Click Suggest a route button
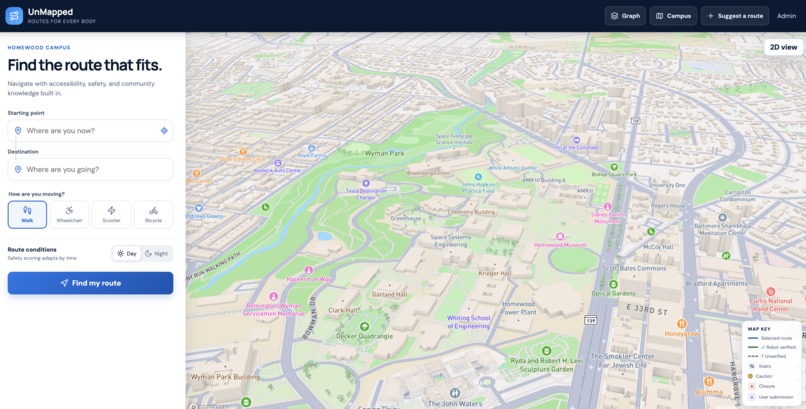The image size is (806, 409). [x=735, y=16]
